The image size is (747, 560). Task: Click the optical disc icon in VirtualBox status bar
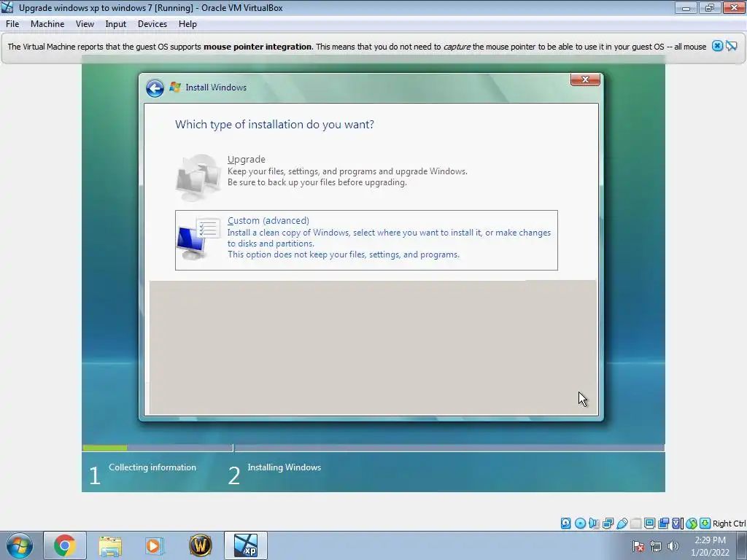(580, 524)
